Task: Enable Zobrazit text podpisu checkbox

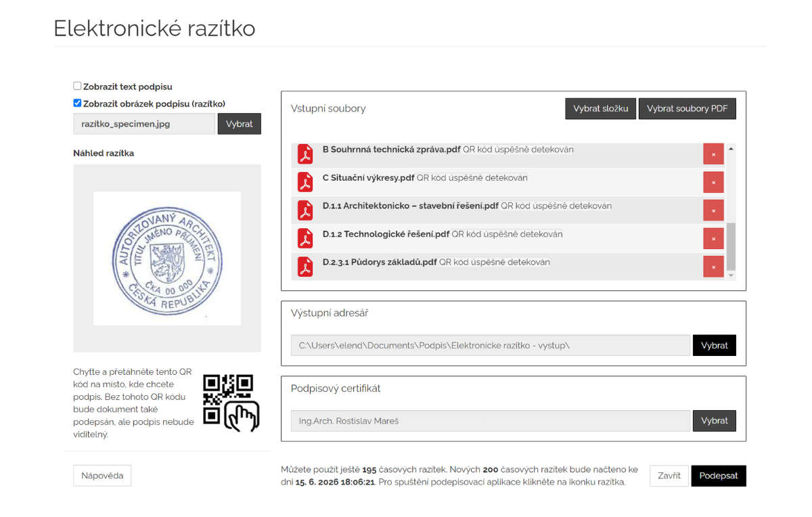Action: pos(77,86)
